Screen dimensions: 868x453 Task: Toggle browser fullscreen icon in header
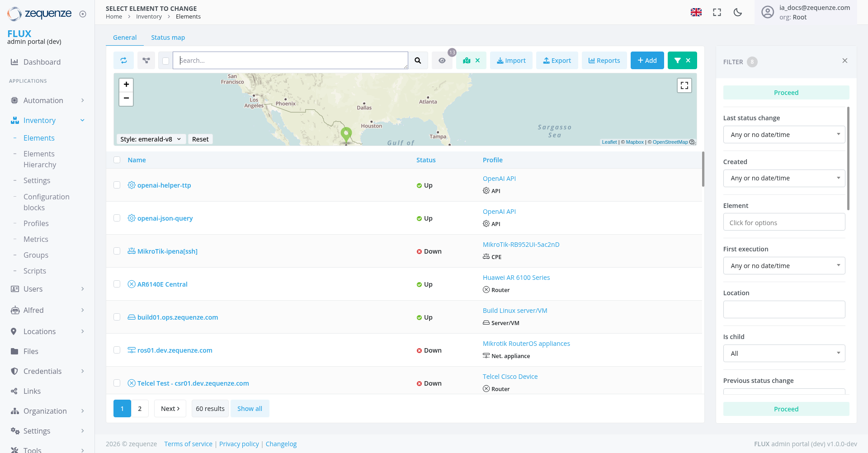(717, 12)
